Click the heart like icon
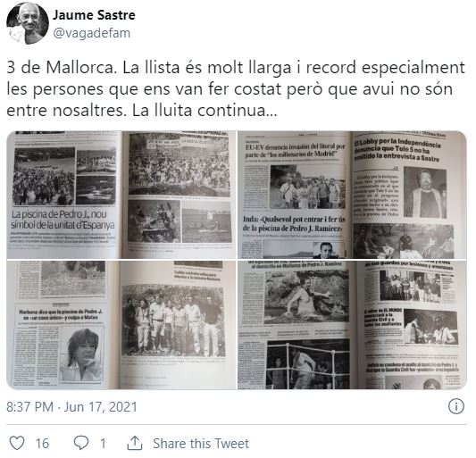476x458 pixels. pyautogui.click(x=17, y=443)
